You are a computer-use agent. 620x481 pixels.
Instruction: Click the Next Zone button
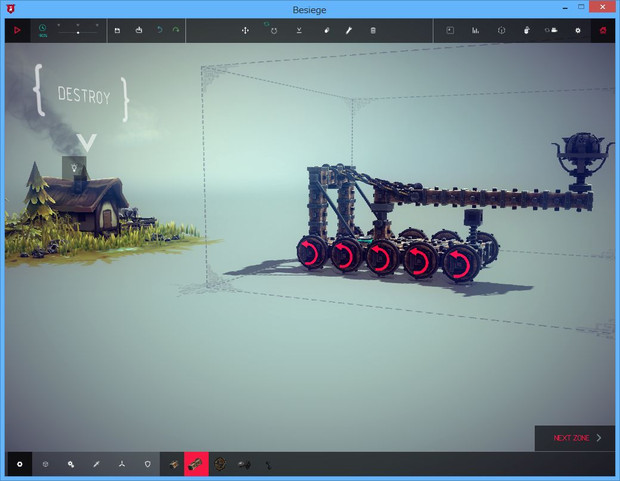tap(575, 438)
